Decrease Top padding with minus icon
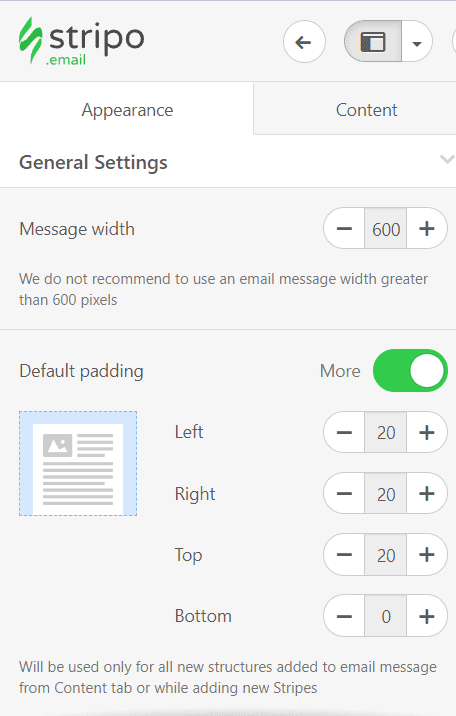The image size is (456, 716). coord(344,555)
